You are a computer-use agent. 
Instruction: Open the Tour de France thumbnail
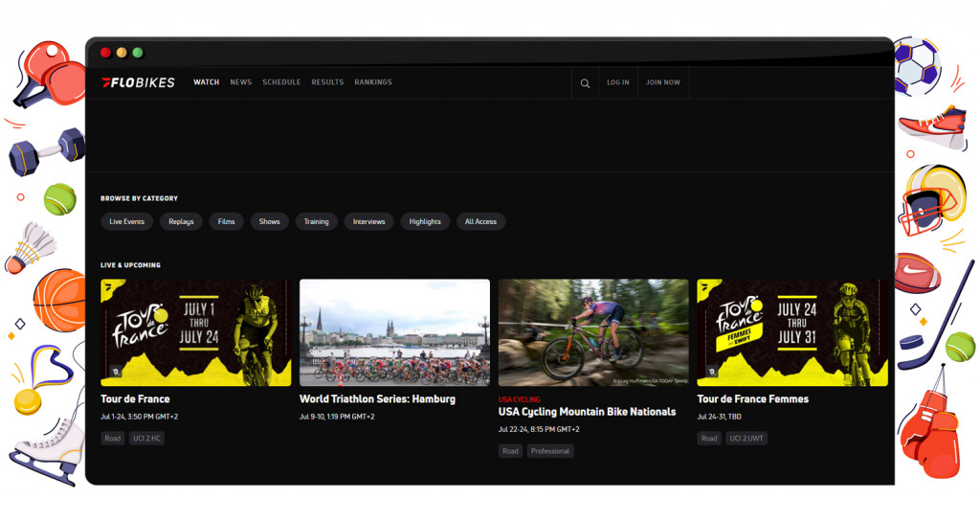[195, 332]
